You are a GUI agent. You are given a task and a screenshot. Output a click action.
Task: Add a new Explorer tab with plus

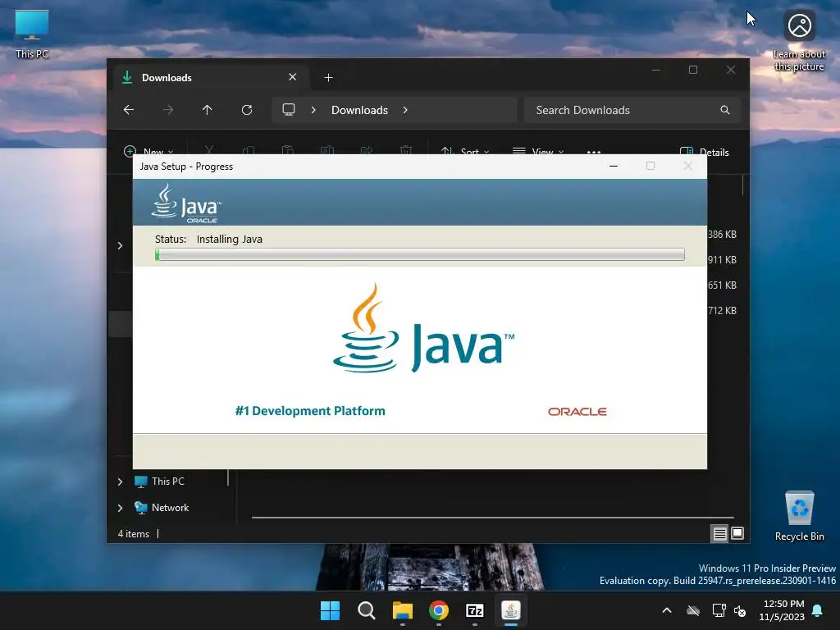point(328,78)
